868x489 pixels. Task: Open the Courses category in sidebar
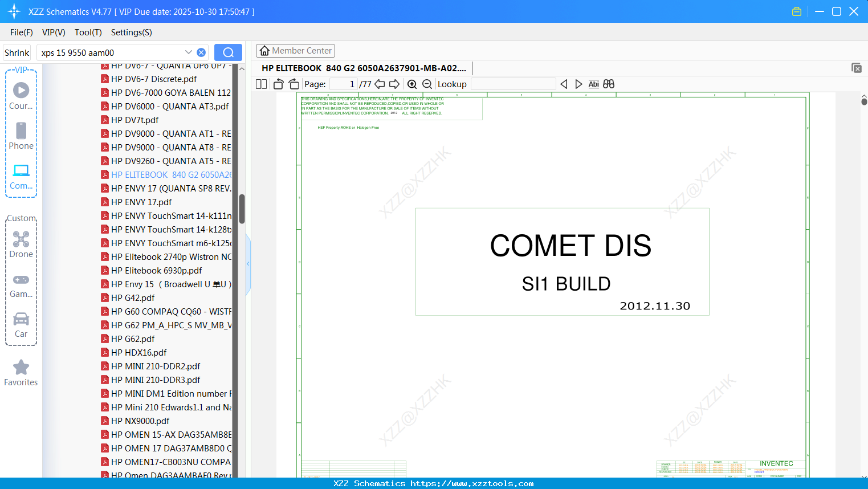(x=21, y=96)
